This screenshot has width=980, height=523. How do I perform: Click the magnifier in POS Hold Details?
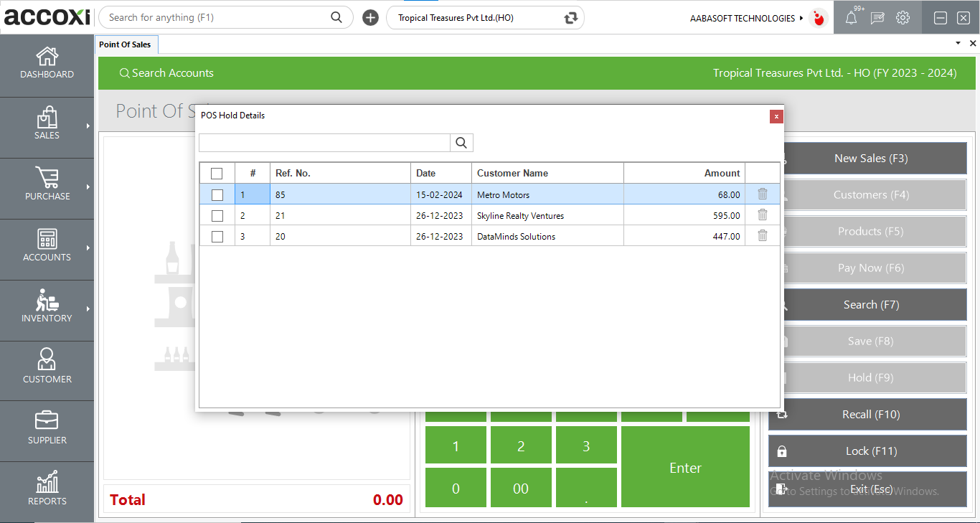point(461,143)
